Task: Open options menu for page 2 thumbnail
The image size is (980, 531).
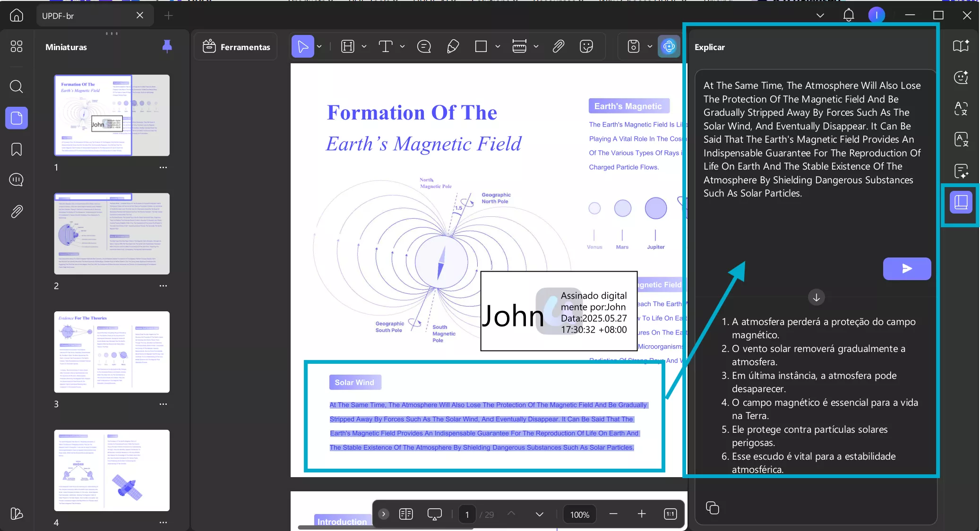Action: (163, 286)
